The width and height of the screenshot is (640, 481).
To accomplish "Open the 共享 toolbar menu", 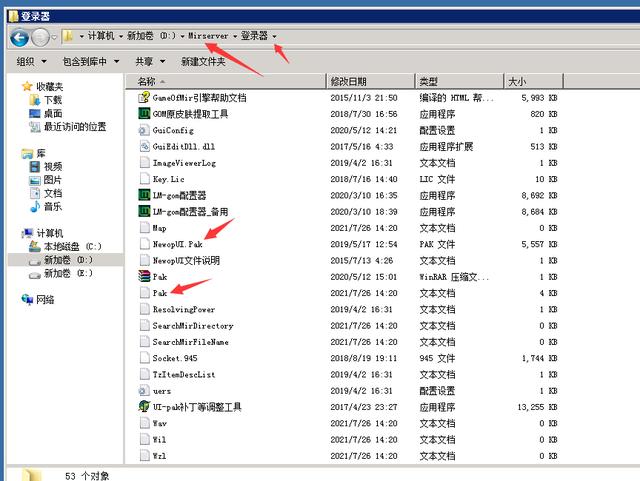I will (x=148, y=61).
